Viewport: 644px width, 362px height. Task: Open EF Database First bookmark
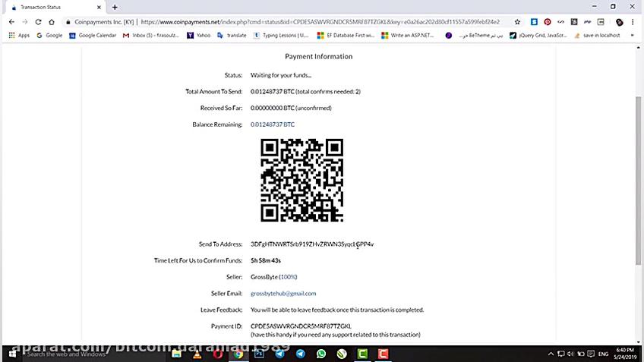(346, 36)
